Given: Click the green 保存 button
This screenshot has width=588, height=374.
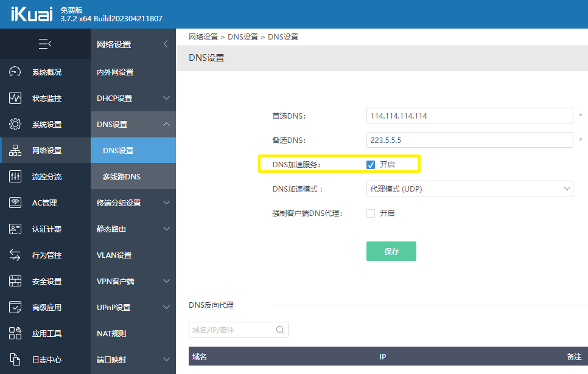Looking at the screenshot, I should [x=391, y=251].
